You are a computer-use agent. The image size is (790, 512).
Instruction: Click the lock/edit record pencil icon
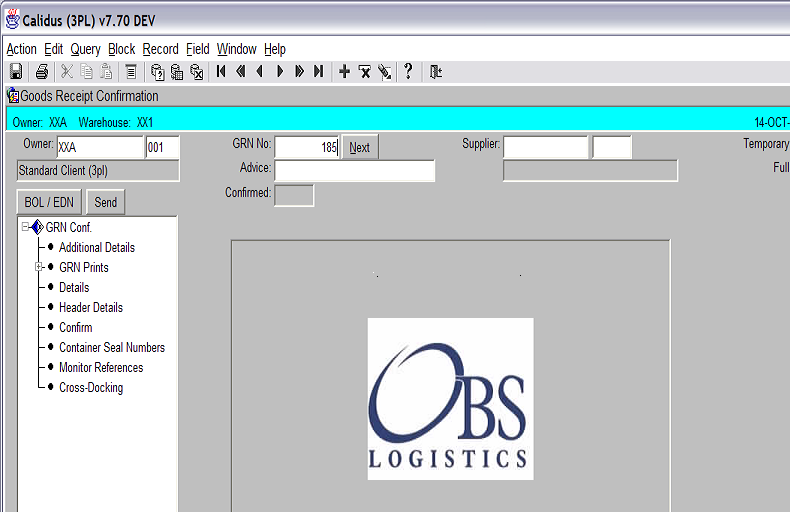(x=385, y=72)
